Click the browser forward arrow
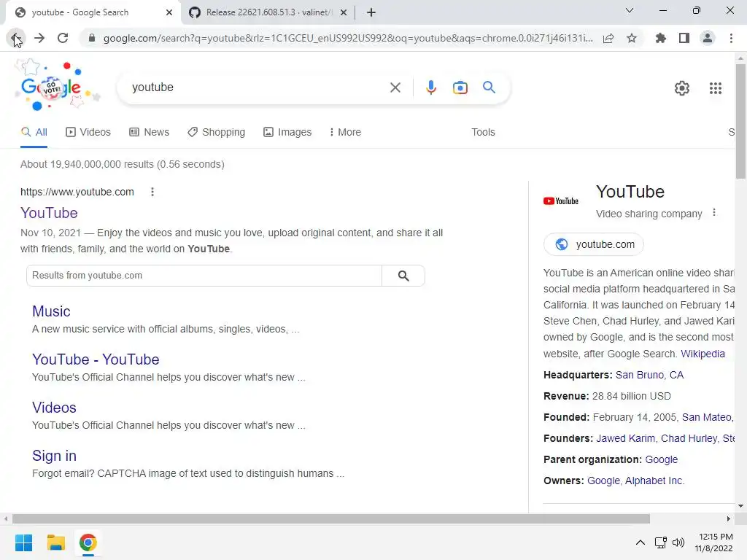The width and height of the screenshot is (747, 560). tap(39, 38)
